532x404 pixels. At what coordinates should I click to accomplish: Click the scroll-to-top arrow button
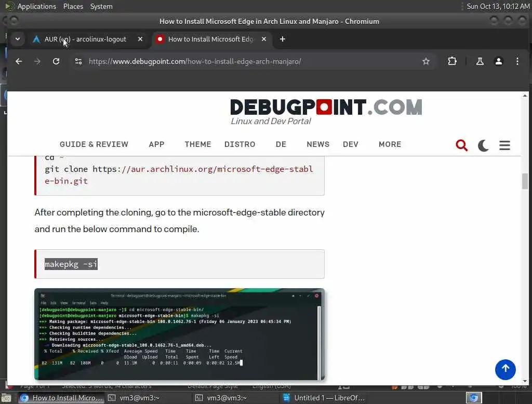click(x=505, y=369)
